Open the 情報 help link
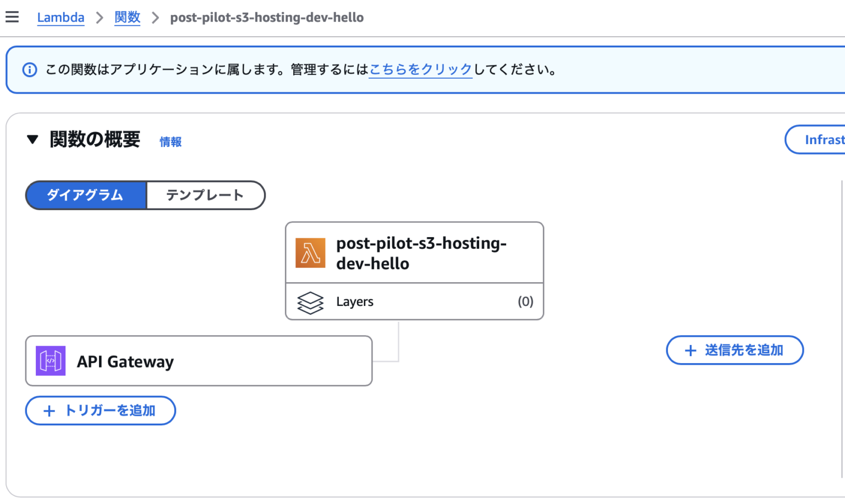 pos(170,141)
